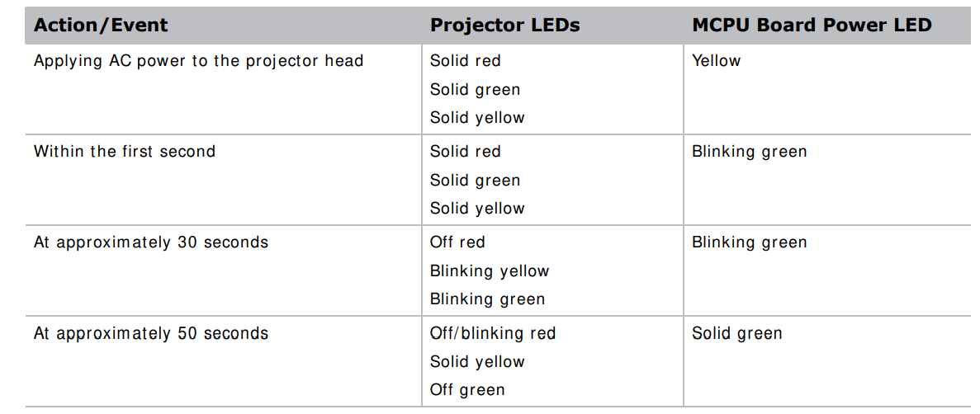
Task: Select the "Off green" entry
Action: [x=467, y=390]
